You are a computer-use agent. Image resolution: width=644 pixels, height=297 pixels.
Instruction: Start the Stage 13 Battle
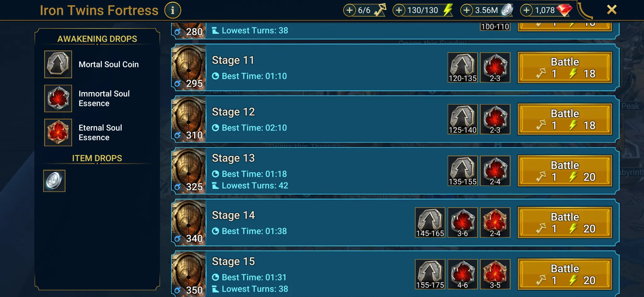pos(565,171)
